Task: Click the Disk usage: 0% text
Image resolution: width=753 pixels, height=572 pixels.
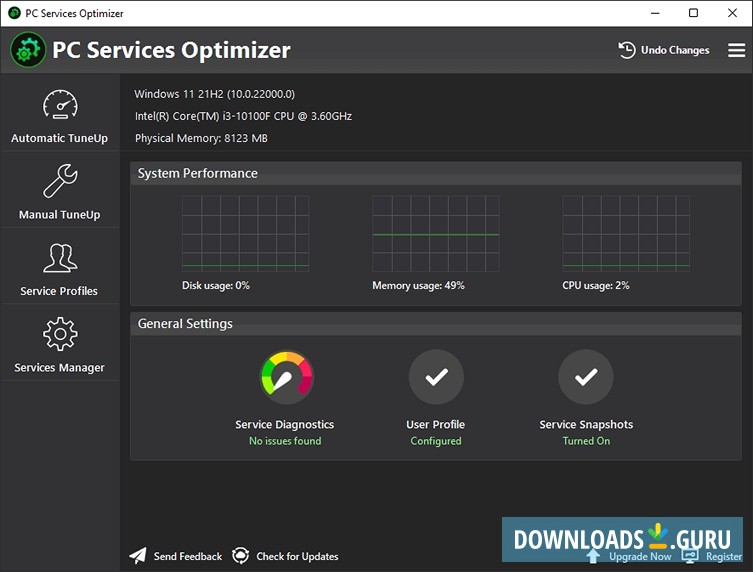Action: click(x=216, y=285)
